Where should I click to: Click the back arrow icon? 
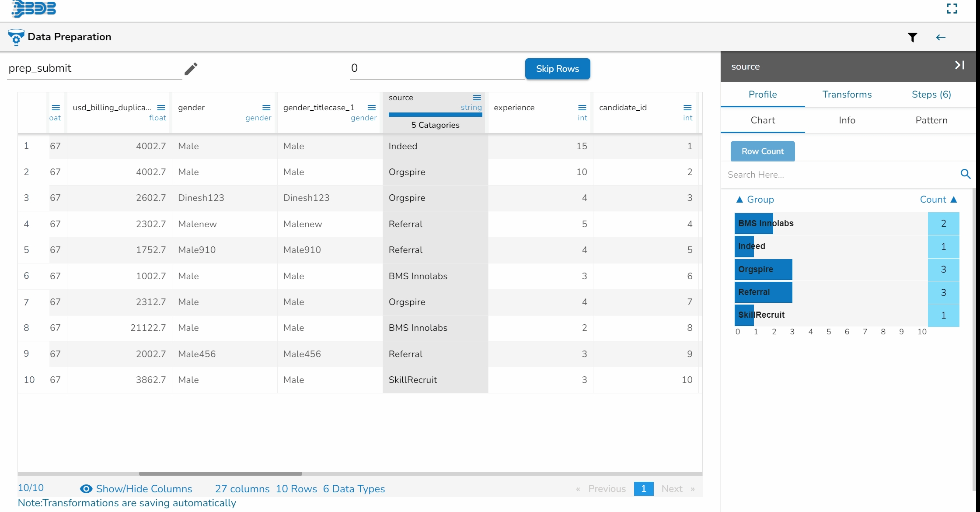(x=941, y=38)
